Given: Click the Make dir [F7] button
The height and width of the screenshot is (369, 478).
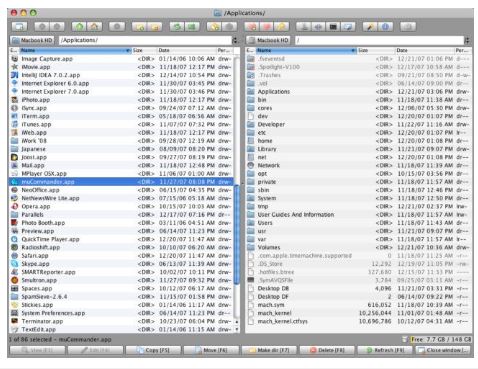Looking at the screenshot, I should tap(269, 350).
